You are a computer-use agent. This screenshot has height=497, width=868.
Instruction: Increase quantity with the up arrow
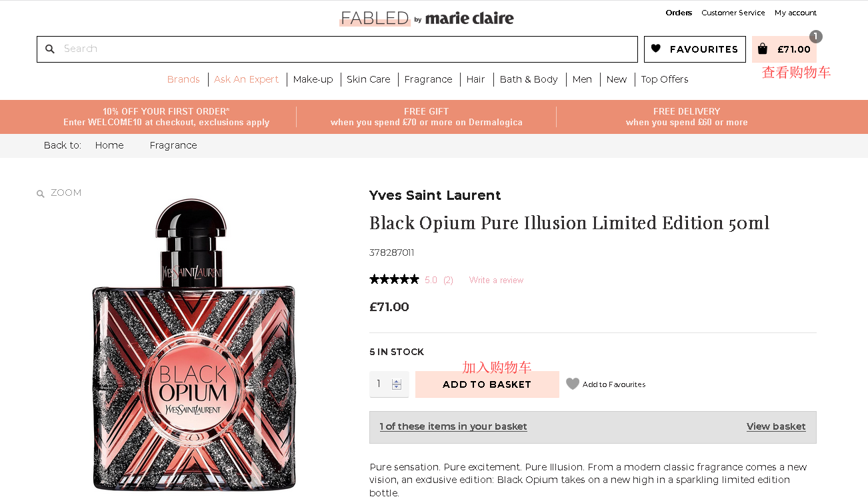click(397, 381)
